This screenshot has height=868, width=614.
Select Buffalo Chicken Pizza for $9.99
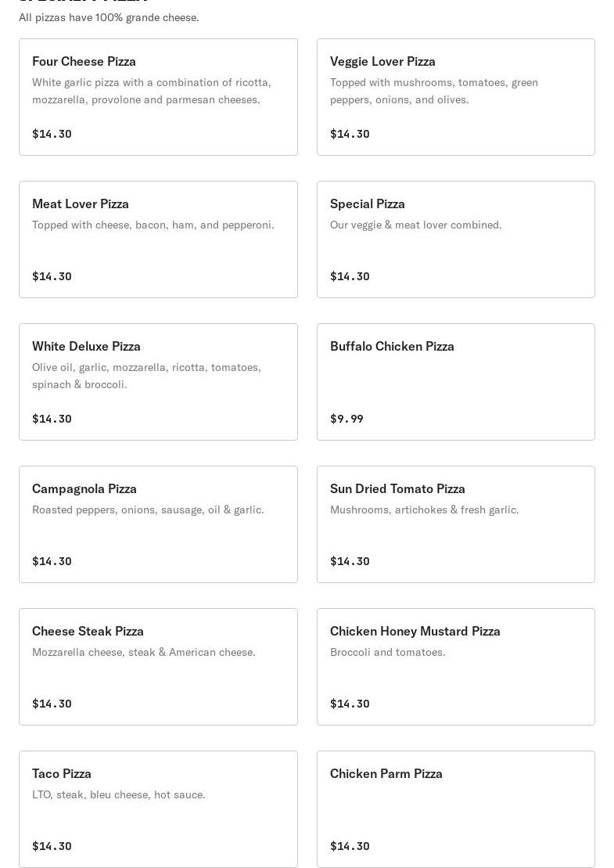455,382
